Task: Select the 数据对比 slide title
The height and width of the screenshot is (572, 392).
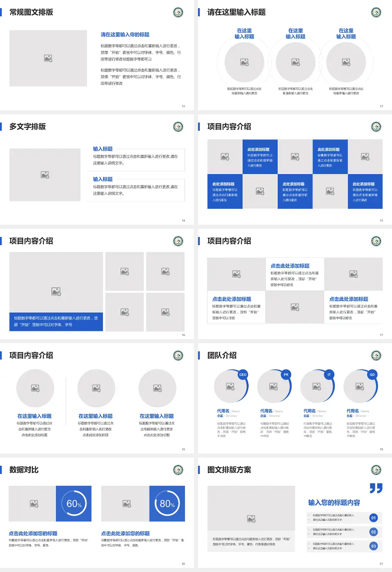Action: click(x=24, y=470)
